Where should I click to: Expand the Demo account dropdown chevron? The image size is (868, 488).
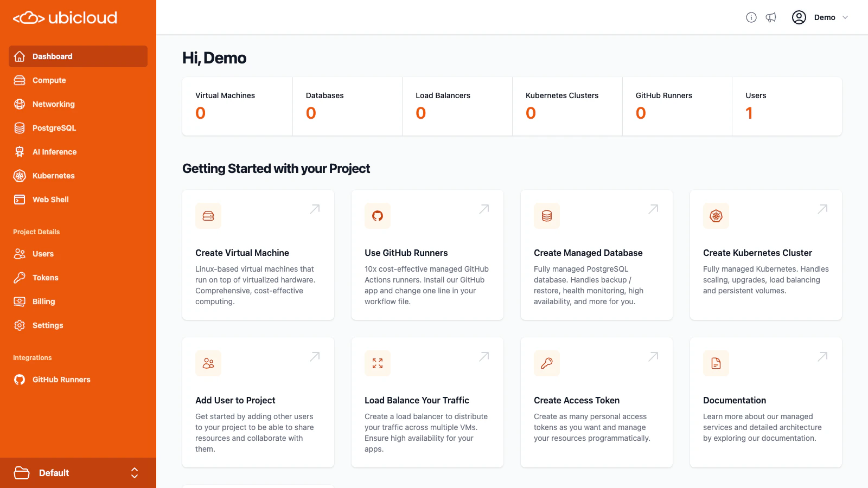[845, 17]
